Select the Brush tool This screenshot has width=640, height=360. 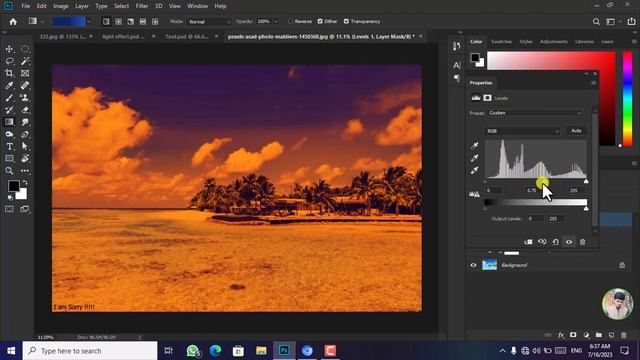(x=9, y=98)
